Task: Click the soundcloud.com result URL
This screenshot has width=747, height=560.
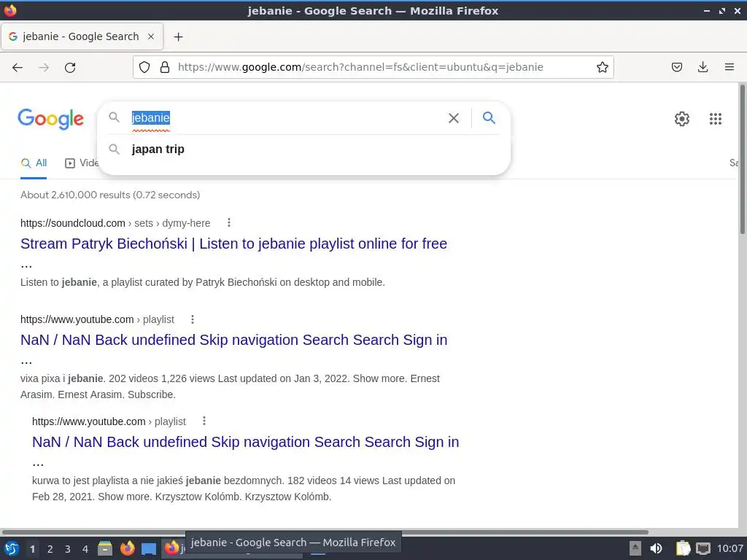Action: 115,223
